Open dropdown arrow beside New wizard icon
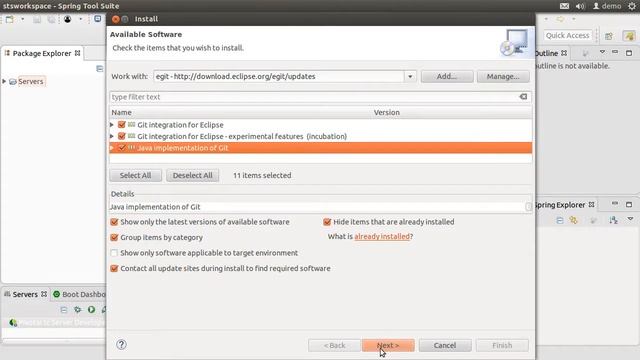The height and width of the screenshot is (360, 640). pos(22,19)
